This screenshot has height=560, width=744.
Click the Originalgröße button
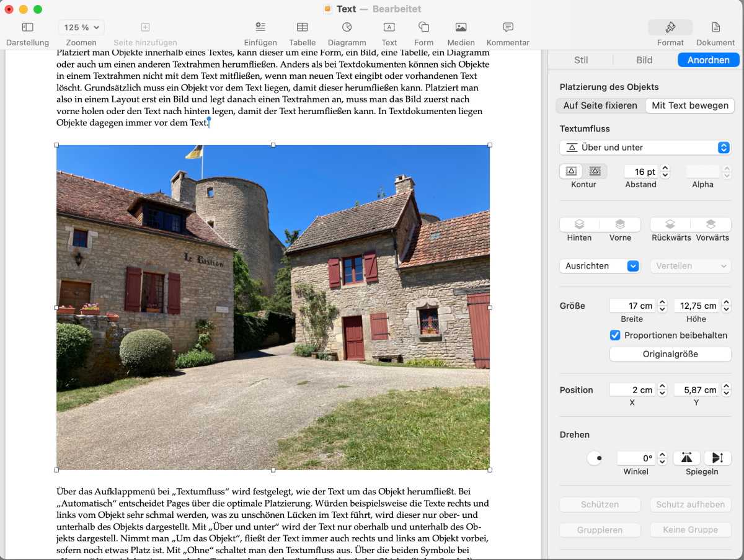(x=670, y=354)
